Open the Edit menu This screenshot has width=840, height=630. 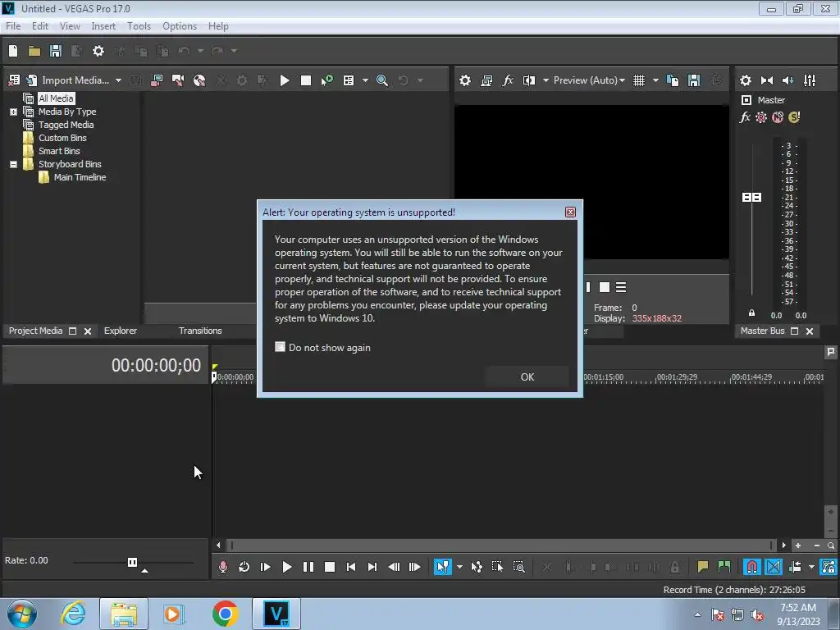pos(39,25)
